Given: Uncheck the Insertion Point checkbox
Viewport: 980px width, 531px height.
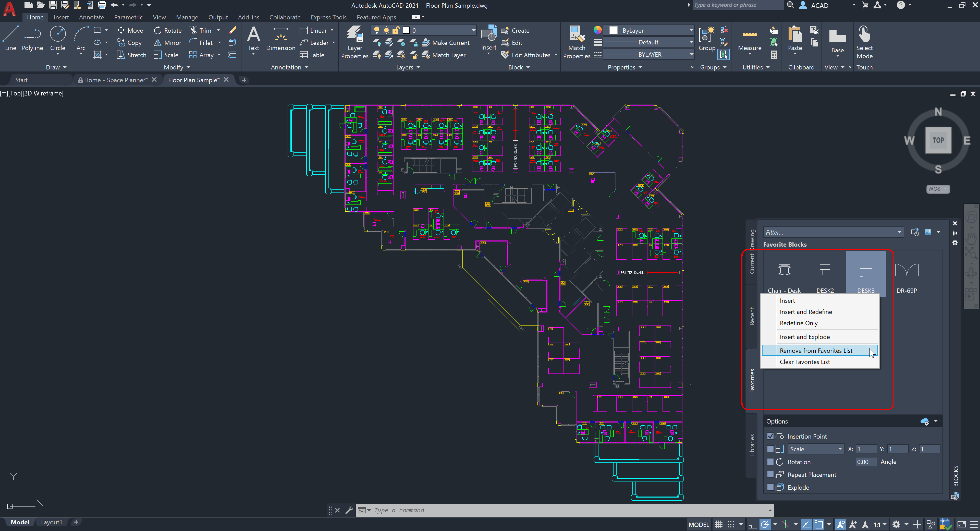Looking at the screenshot, I should 770,436.
